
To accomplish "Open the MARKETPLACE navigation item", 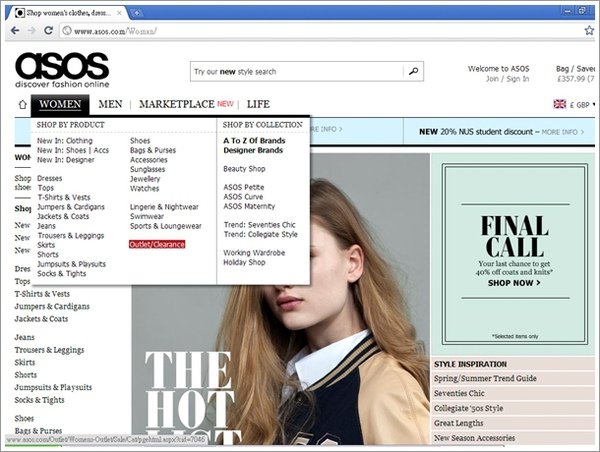I will coord(177,104).
